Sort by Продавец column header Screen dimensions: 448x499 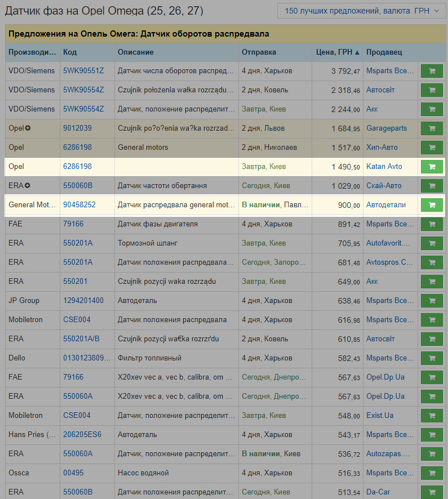[x=384, y=52]
